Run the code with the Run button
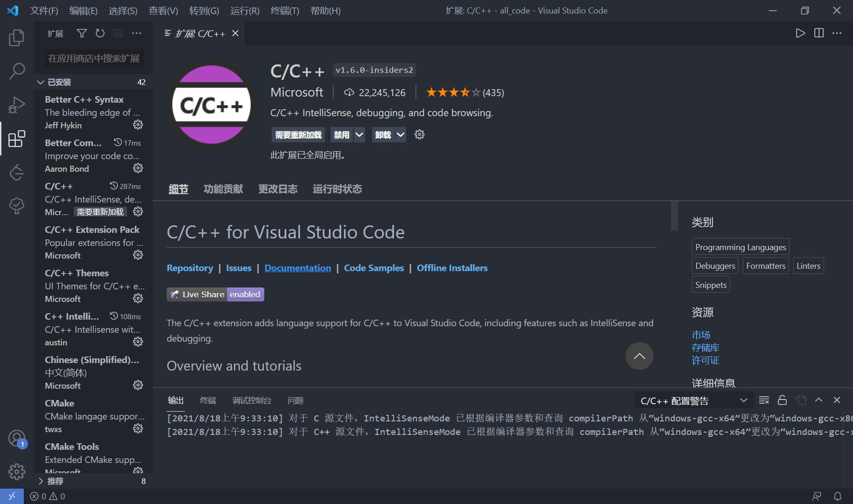The width and height of the screenshot is (853, 504). coord(800,33)
